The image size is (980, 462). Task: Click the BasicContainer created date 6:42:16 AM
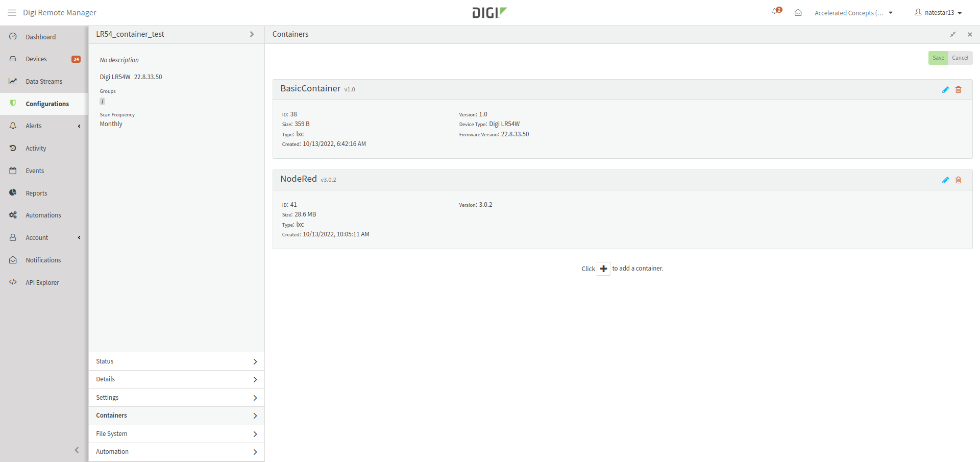[334, 144]
